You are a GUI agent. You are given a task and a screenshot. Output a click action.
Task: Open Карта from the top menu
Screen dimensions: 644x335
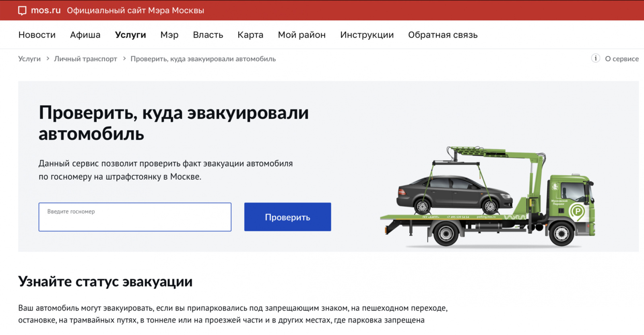pyautogui.click(x=250, y=35)
